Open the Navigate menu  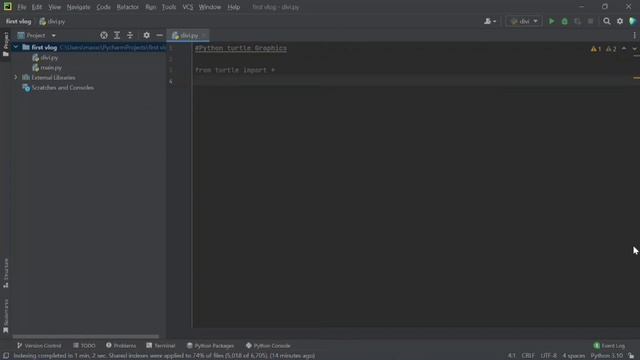point(78,7)
